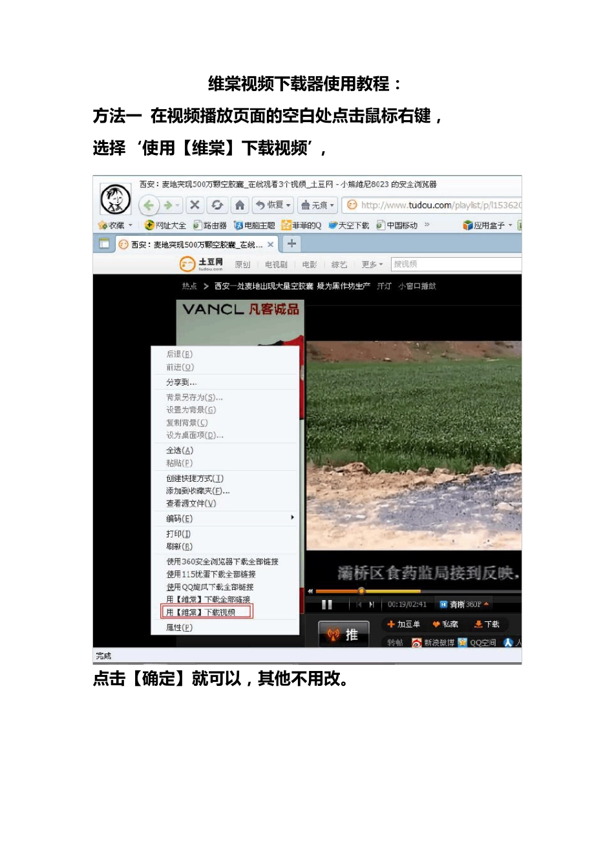Open the 原创 navigation link
614x868 pixels.
click(x=242, y=265)
